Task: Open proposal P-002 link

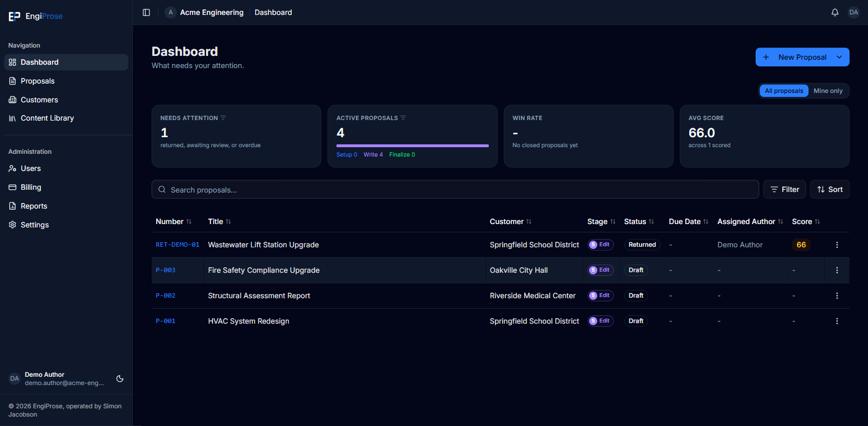Action: [x=166, y=295]
